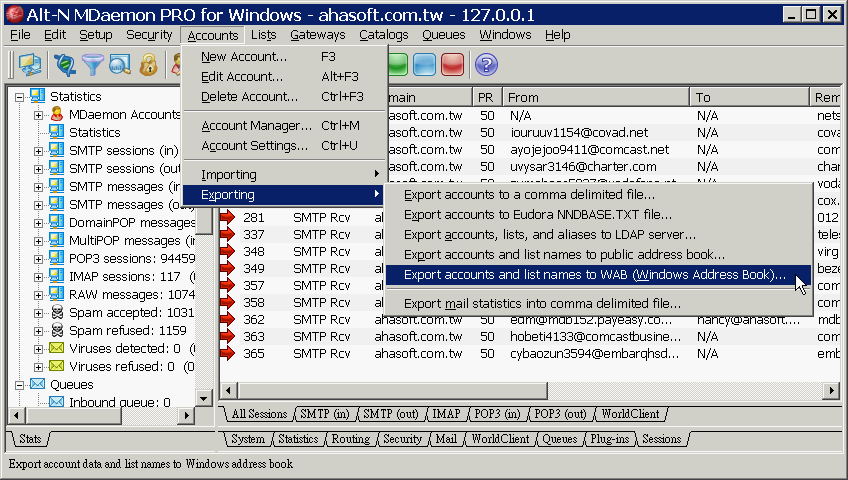The image size is (848, 480).
Task: Click the tree pane scroll-down arrow
Action: click(203, 399)
